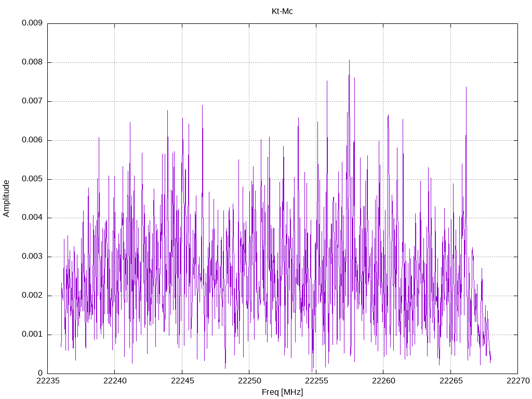Click the 0 y-axis tick label
Viewport: 532px width, 399px height.
pos(41,373)
